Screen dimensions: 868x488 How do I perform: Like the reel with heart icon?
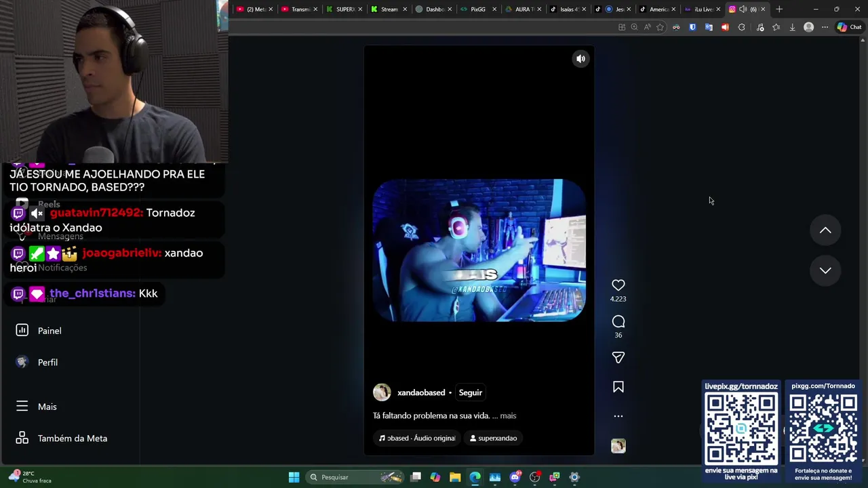(x=618, y=285)
